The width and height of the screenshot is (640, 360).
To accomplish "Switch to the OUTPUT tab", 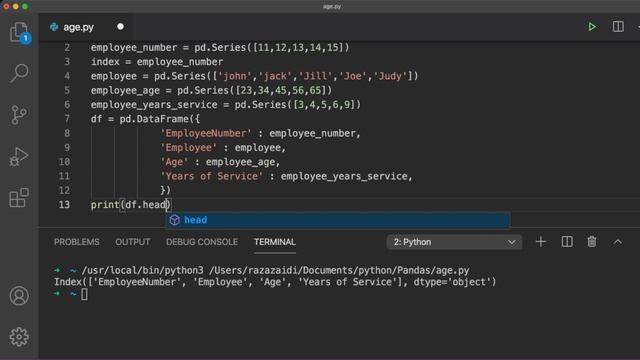I will [x=133, y=242].
